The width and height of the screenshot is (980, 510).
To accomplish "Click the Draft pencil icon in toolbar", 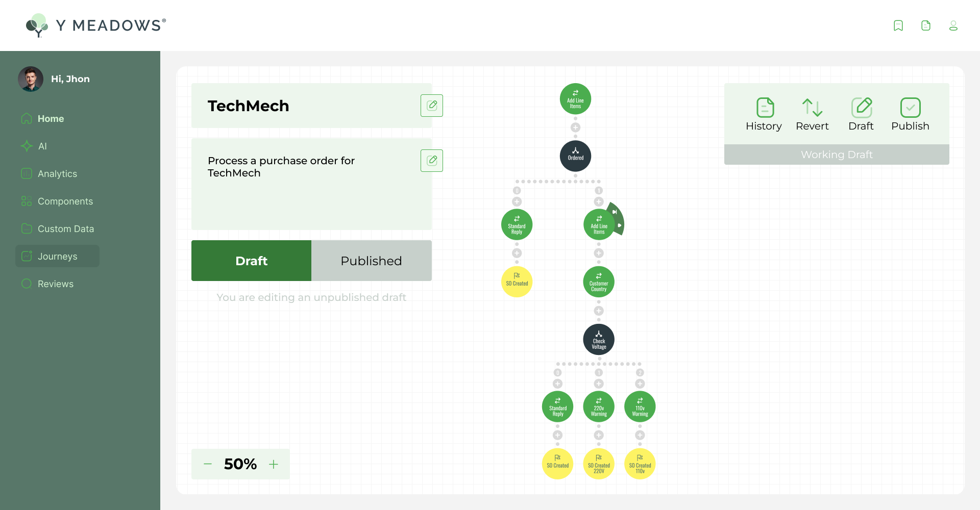I will point(862,108).
